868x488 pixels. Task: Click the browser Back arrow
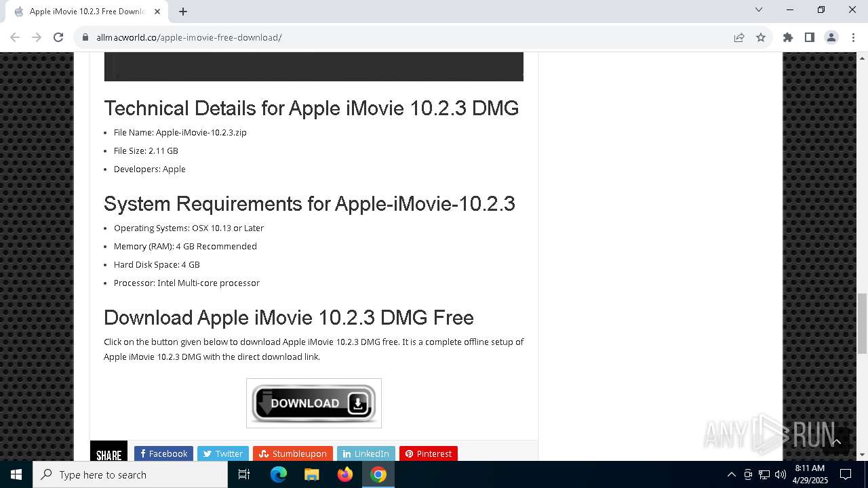15,37
